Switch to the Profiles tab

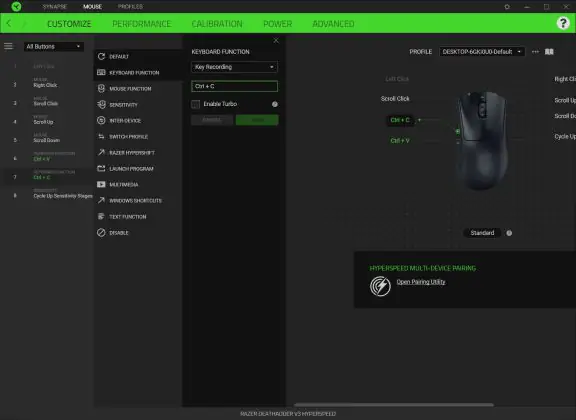(x=130, y=7)
